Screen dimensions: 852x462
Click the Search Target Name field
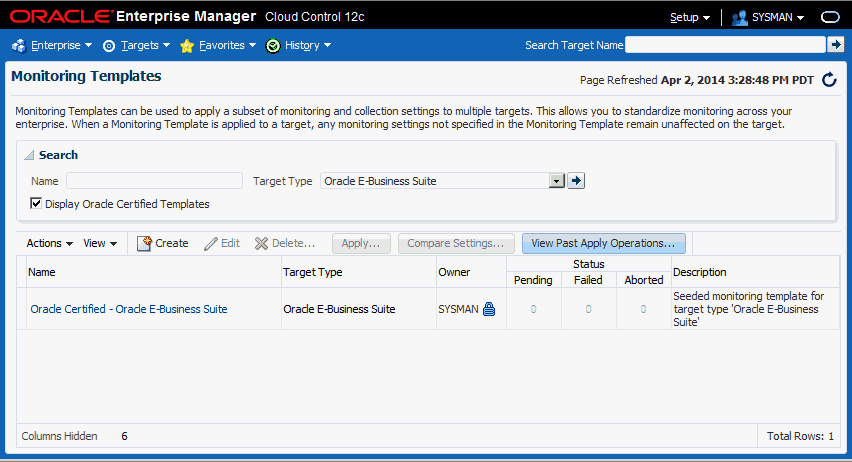(725, 45)
